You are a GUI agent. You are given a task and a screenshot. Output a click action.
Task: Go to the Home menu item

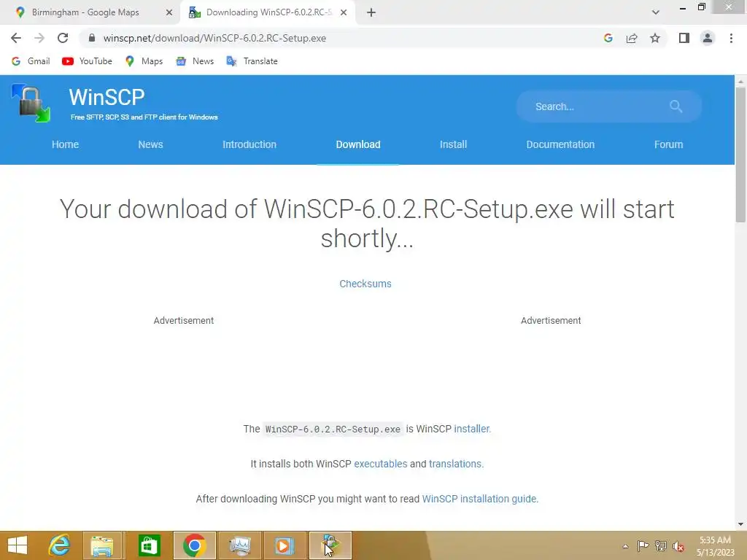pos(65,144)
